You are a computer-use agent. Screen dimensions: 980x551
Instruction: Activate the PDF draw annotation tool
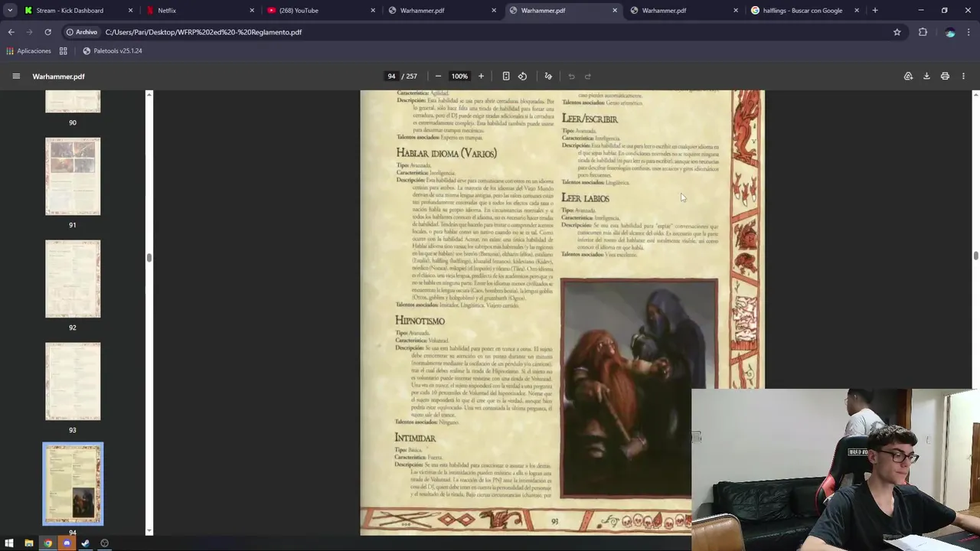tap(548, 76)
